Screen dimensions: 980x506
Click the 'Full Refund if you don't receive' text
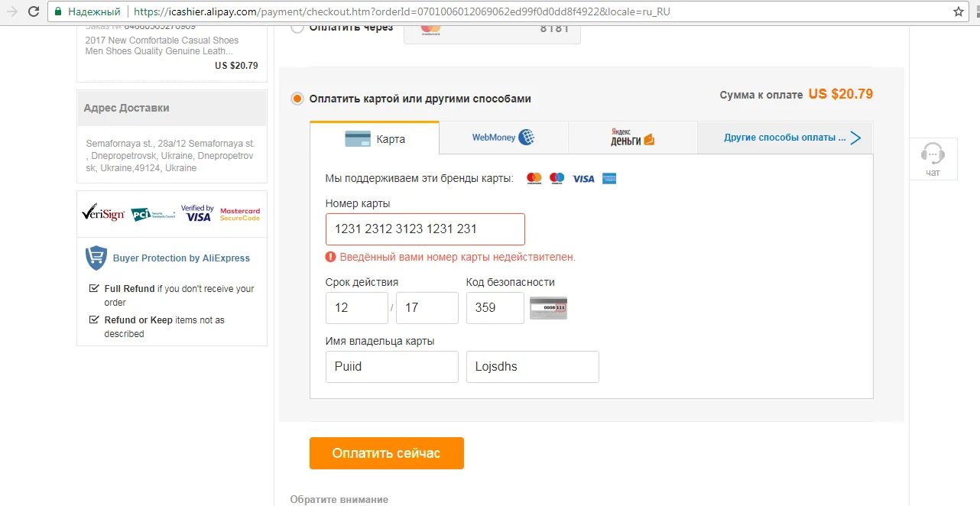click(179, 295)
